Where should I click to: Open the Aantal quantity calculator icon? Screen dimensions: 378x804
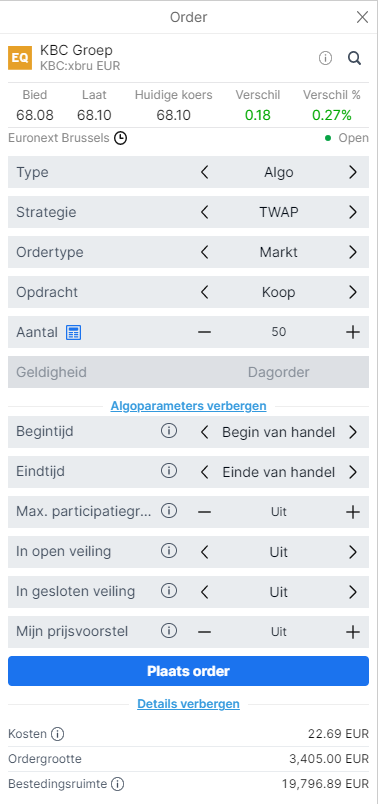(x=73, y=332)
